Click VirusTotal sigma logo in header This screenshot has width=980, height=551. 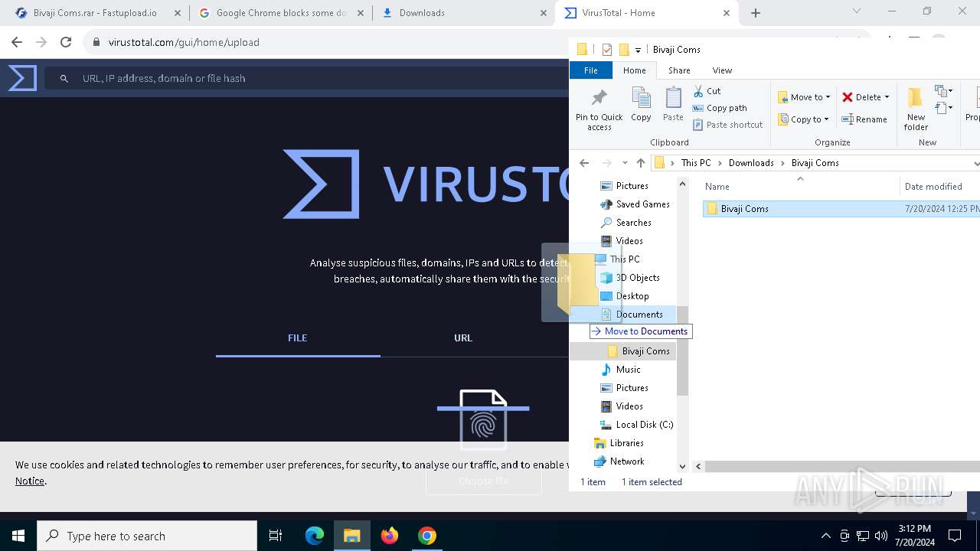pos(22,78)
